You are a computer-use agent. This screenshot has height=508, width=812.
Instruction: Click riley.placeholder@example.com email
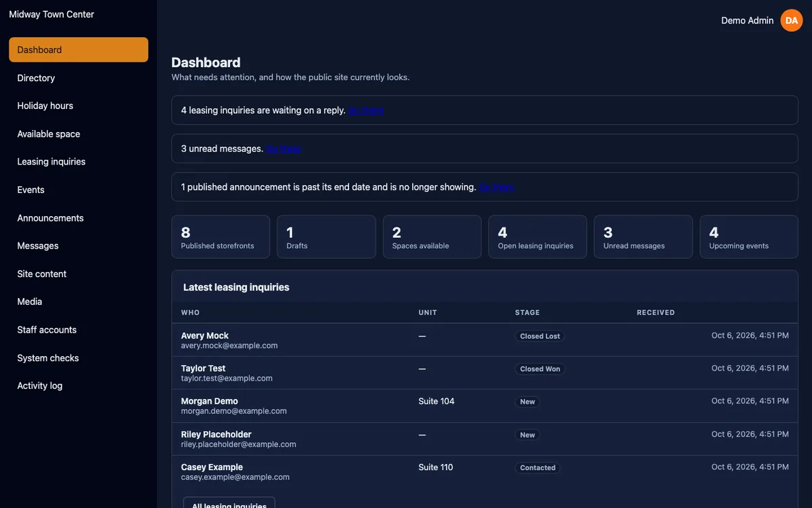238,444
